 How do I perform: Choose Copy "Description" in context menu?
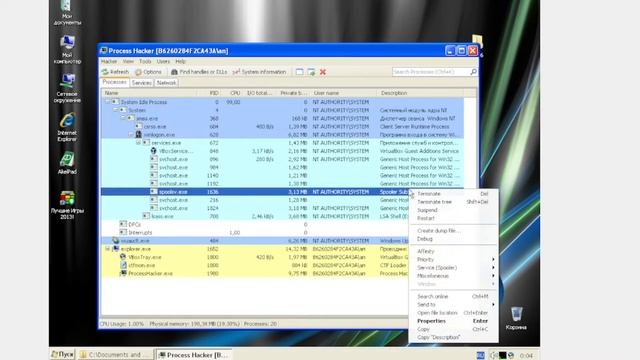click(x=453, y=337)
